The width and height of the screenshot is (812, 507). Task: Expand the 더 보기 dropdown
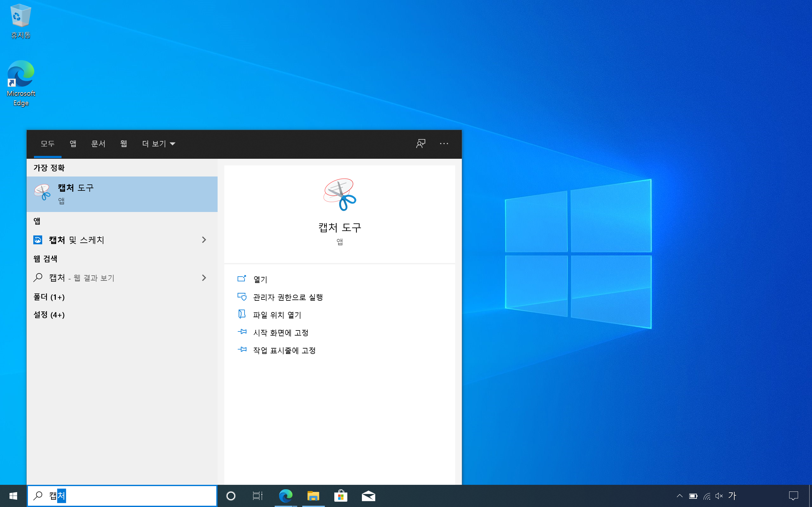[158, 144]
